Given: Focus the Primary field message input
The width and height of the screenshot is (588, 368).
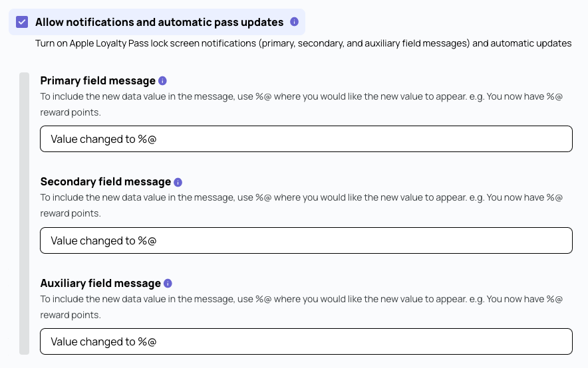Looking at the screenshot, I should (306, 139).
